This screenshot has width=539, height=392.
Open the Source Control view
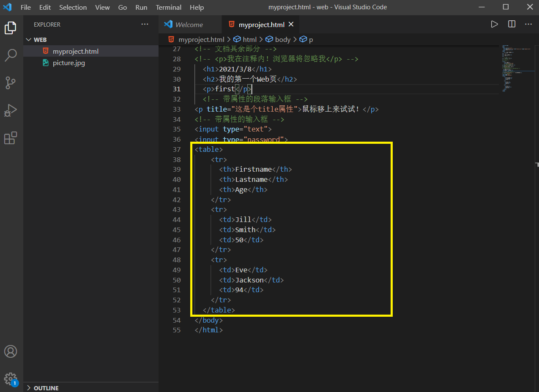click(11, 83)
